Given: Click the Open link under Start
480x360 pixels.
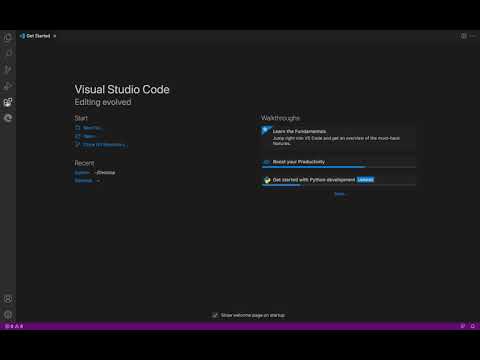Looking at the screenshot, I should pyautogui.click(x=86, y=136).
